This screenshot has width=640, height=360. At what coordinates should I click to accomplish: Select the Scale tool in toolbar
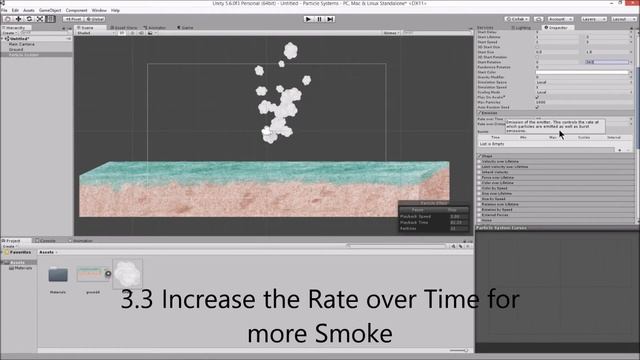click(x=40, y=19)
